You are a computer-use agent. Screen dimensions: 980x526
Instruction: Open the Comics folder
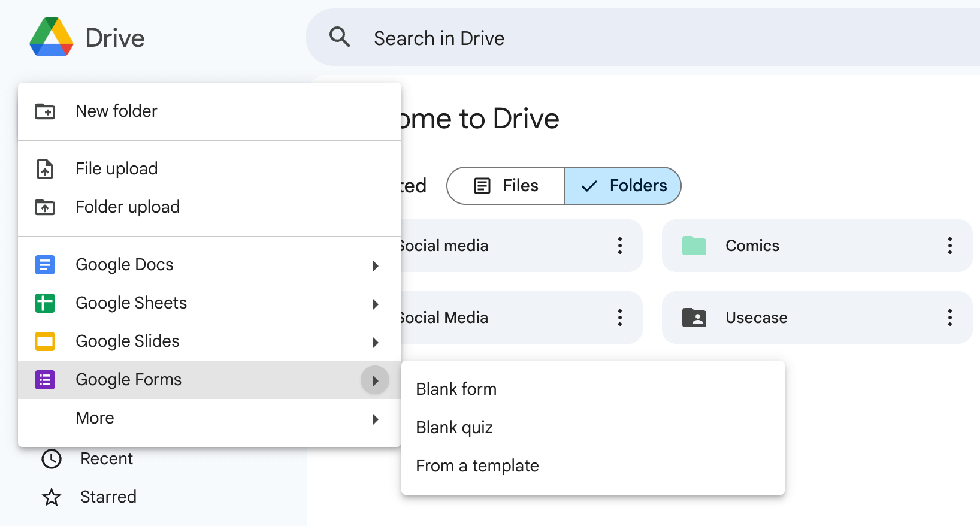(x=817, y=246)
